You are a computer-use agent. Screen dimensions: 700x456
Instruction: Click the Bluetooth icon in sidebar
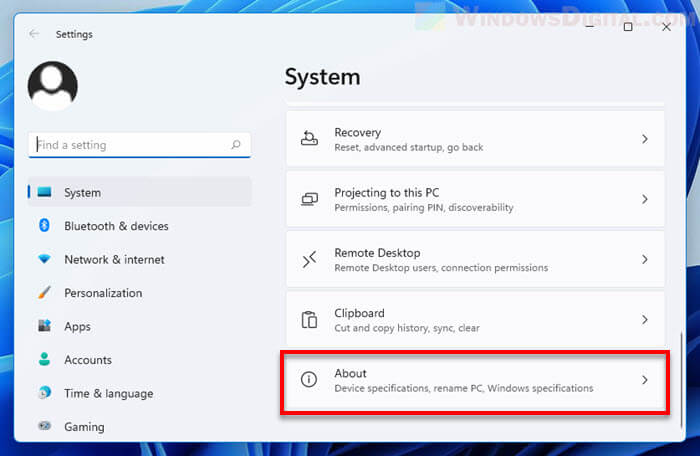(44, 226)
